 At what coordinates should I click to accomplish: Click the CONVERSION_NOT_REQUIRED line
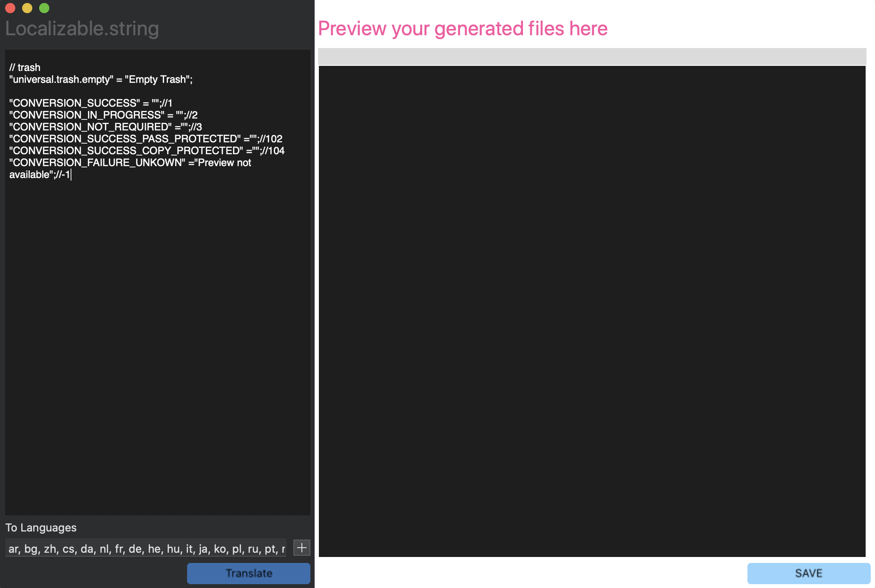tap(105, 127)
